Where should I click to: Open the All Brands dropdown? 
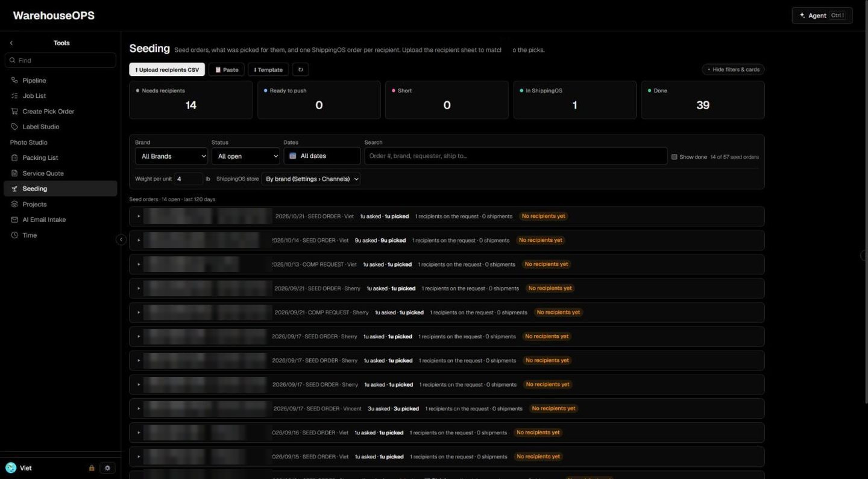[x=171, y=156]
